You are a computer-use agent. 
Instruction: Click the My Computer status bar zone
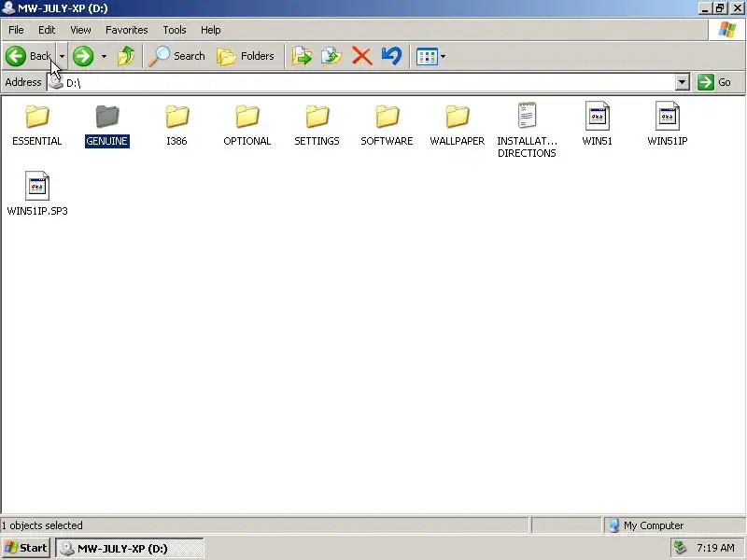(674, 525)
